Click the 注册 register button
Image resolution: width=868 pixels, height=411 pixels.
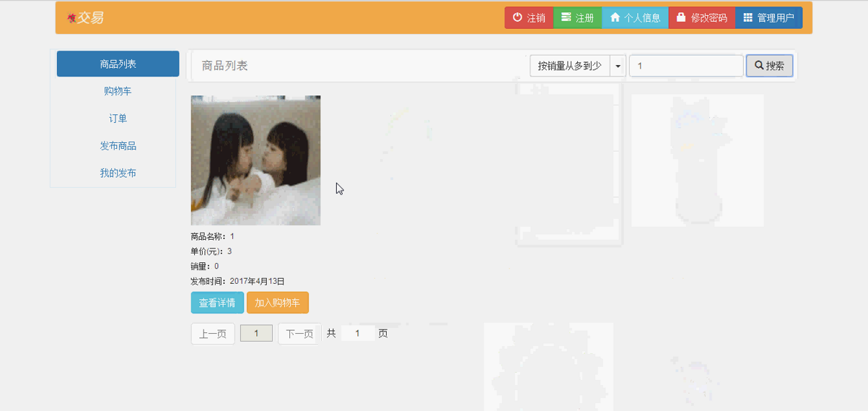tap(577, 18)
